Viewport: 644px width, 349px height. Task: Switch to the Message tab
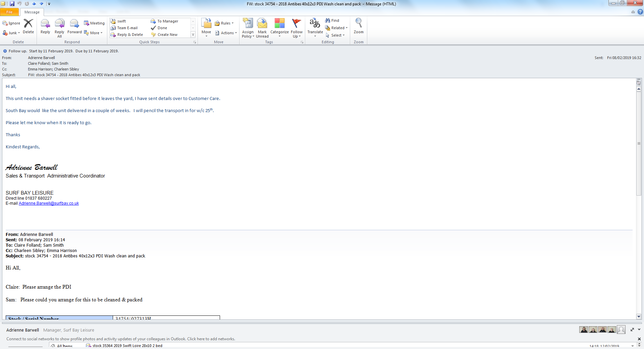point(32,12)
